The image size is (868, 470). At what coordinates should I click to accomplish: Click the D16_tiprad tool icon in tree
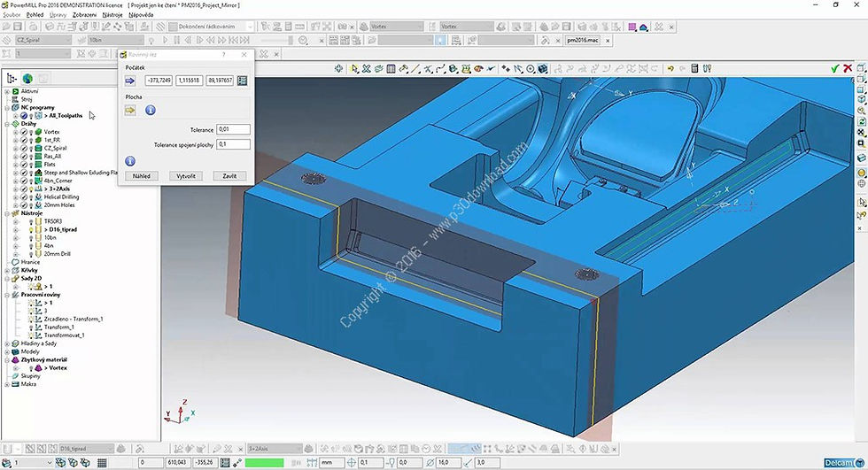point(38,229)
